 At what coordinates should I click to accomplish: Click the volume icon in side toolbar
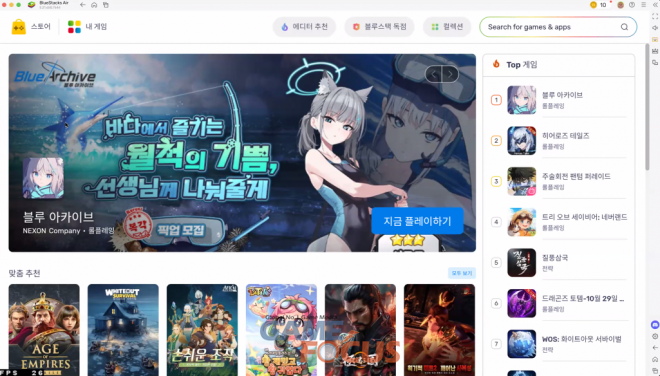(655, 28)
